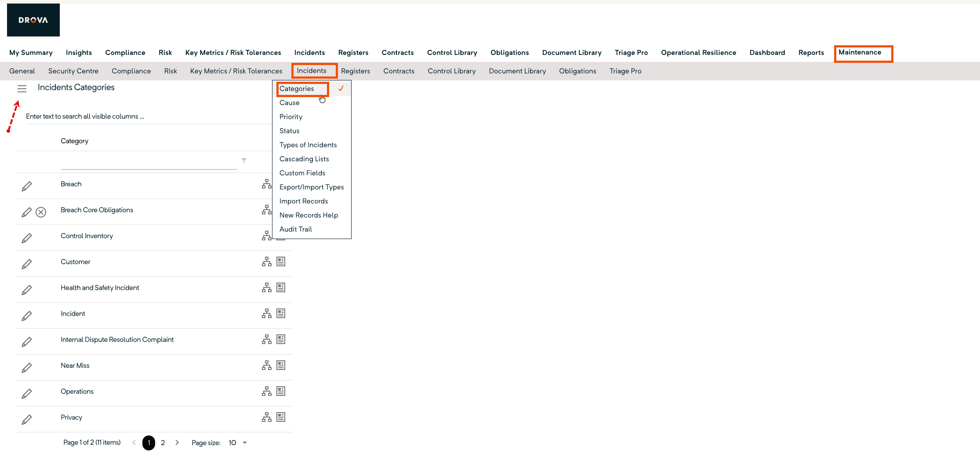Click the pencil icon for Operations
Viewport: 980px width, 457px height.
tap(27, 394)
